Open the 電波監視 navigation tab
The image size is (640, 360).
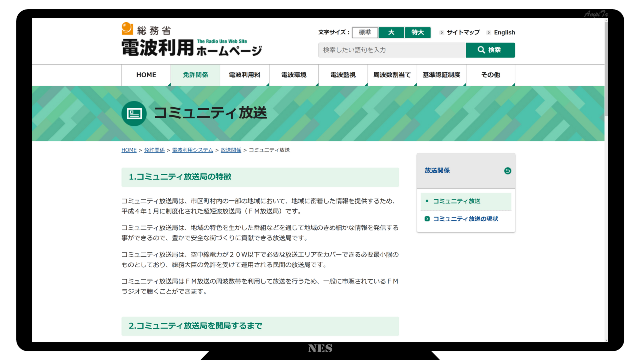343,75
